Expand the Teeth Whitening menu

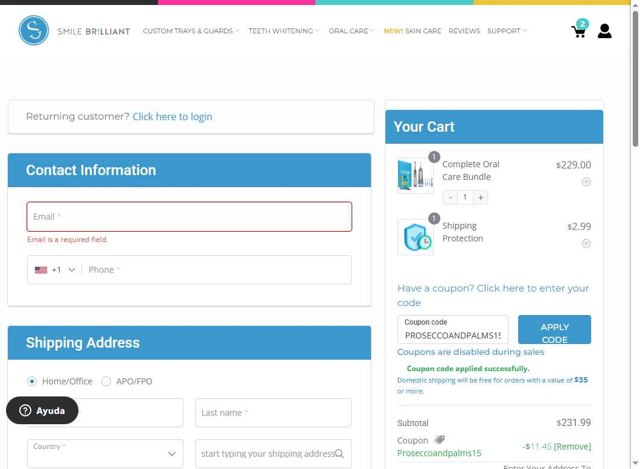pos(284,31)
